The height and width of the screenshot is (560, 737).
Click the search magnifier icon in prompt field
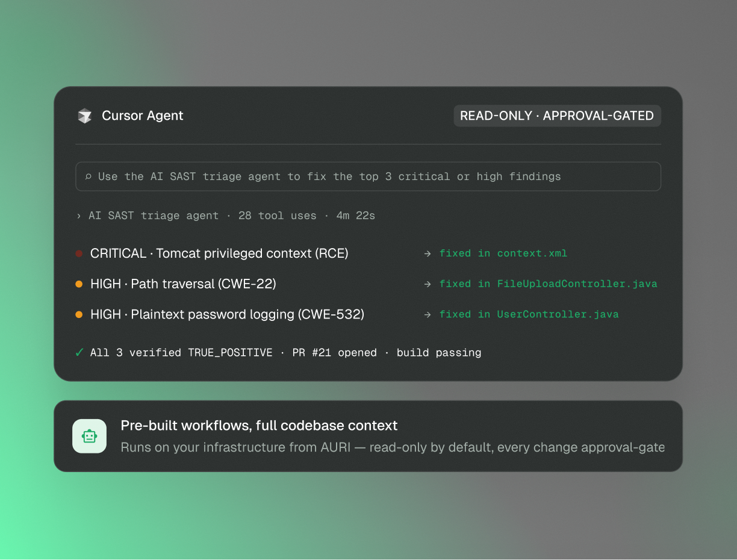pyautogui.click(x=89, y=176)
